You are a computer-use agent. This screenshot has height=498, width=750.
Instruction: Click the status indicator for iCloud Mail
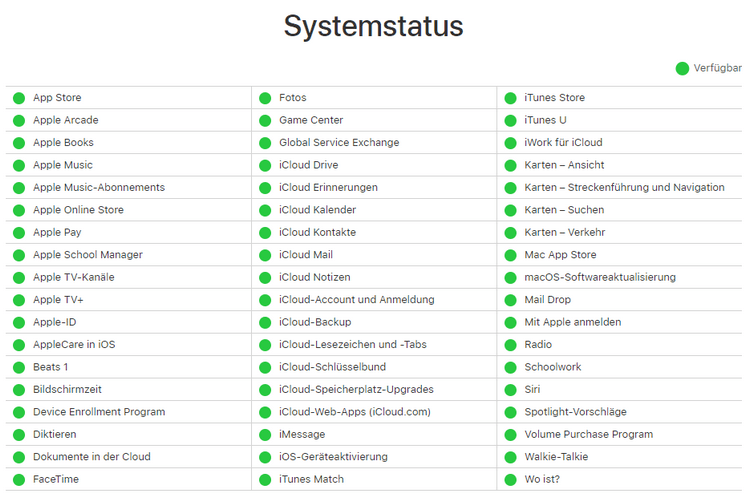tap(265, 255)
